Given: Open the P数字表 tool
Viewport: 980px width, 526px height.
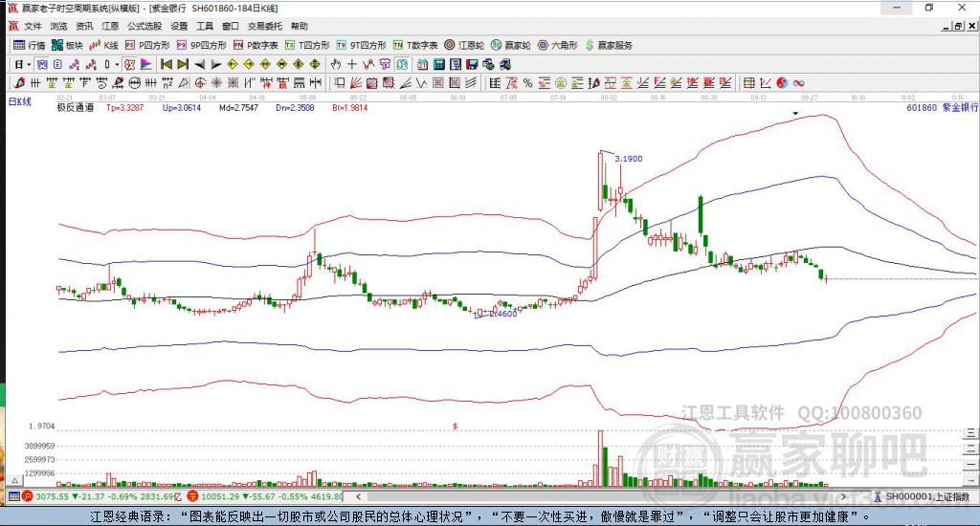Looking at the screenshot, I should (x=256, y=45).
